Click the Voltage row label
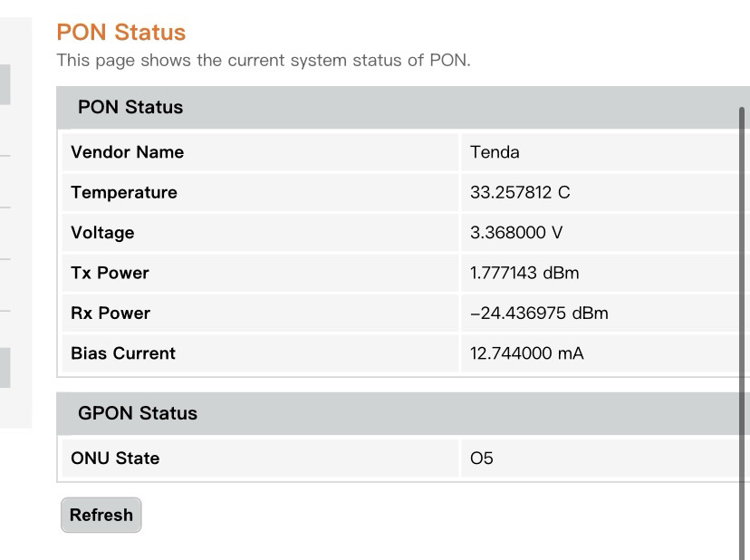 (x=102, y=233)
